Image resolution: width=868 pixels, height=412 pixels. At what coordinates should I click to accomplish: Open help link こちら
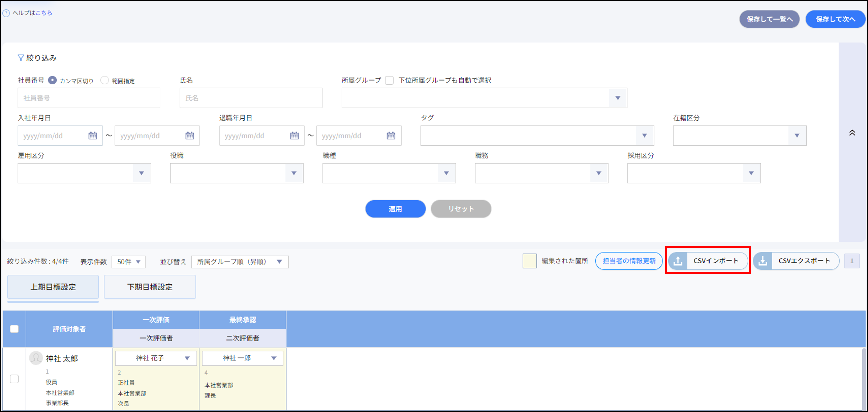(x=44, y=13)
